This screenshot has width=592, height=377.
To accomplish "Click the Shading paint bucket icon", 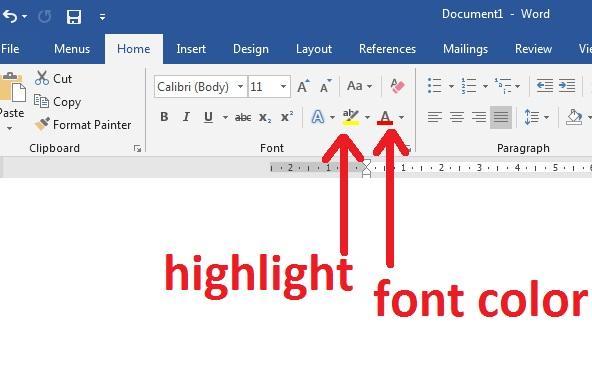I will 574,117.
